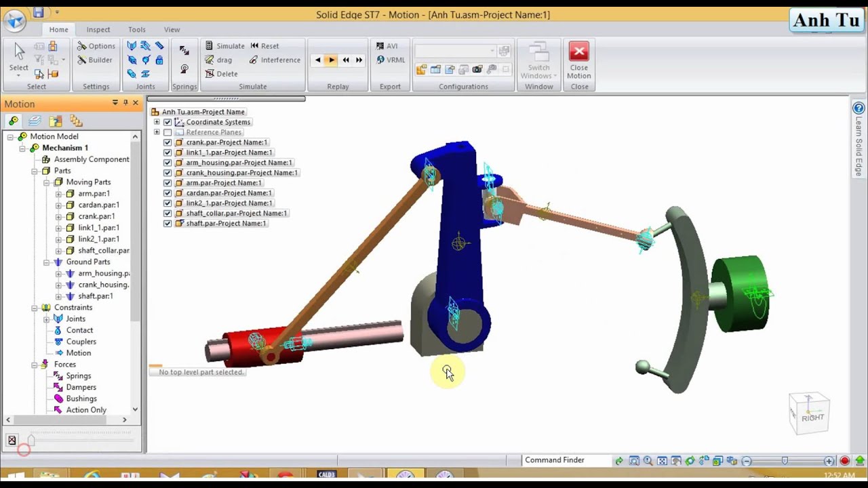
Task: Open the Select button dropdown arrow
Action: pos(19,77)
